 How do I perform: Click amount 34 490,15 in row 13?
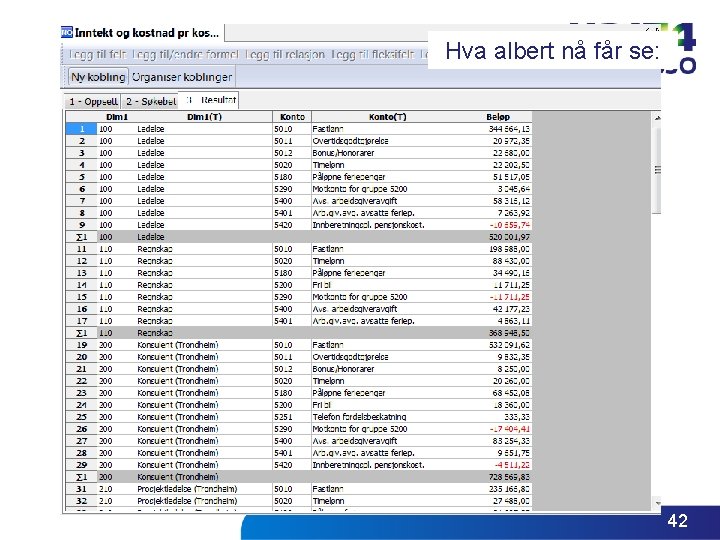tap(511, 273)
